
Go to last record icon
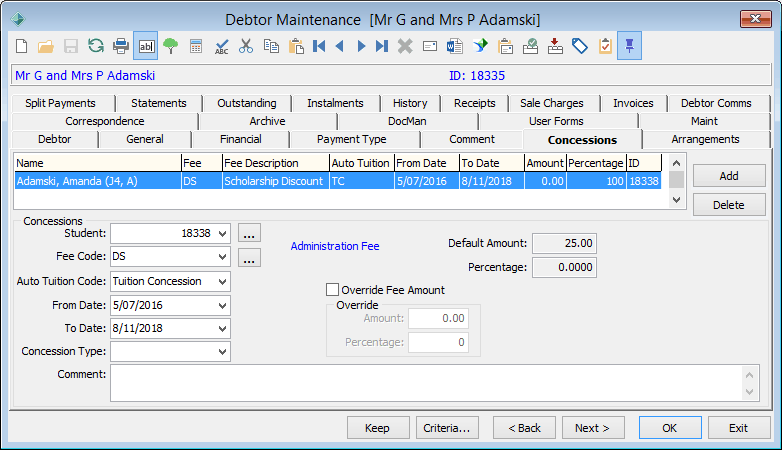[382, 46]
